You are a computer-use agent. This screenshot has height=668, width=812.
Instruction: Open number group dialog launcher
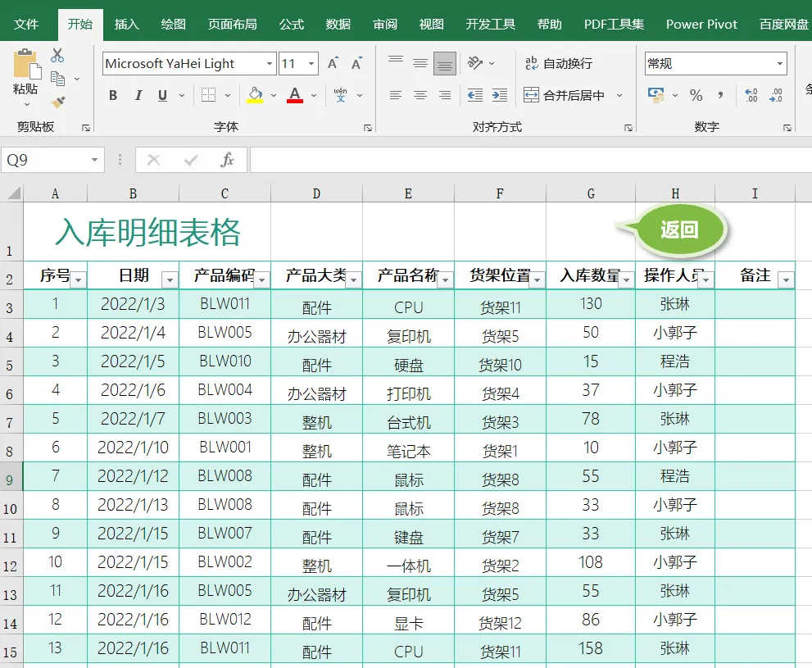pos(787,128)
